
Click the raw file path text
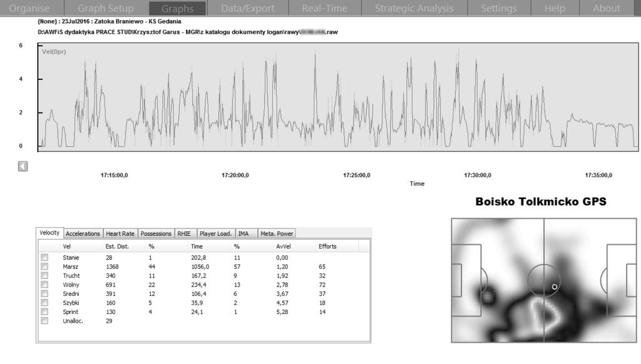(188, 32)
